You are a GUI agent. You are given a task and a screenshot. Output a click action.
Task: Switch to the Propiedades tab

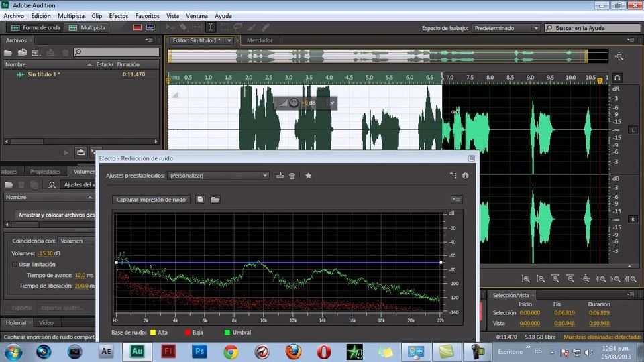click(x=45, y=172)
